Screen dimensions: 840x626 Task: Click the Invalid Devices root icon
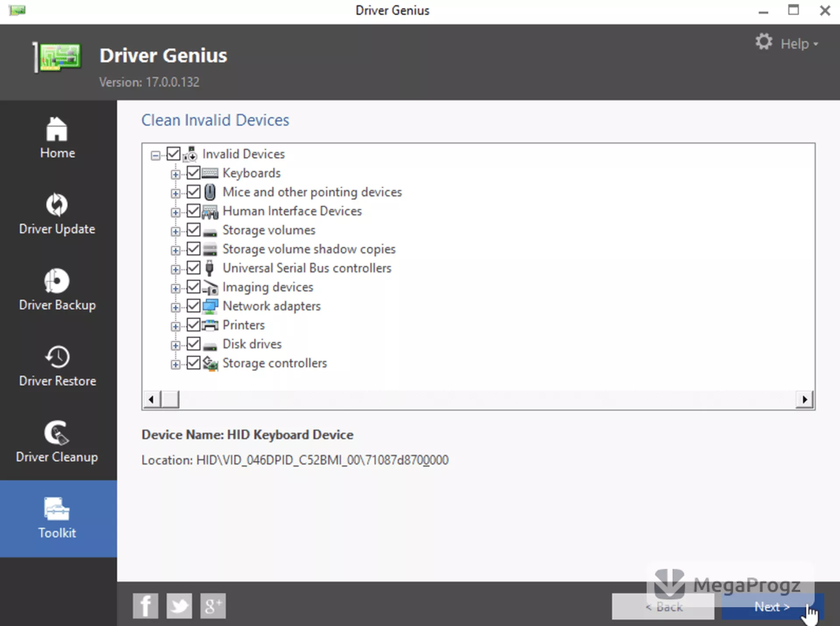coord(190,154)
